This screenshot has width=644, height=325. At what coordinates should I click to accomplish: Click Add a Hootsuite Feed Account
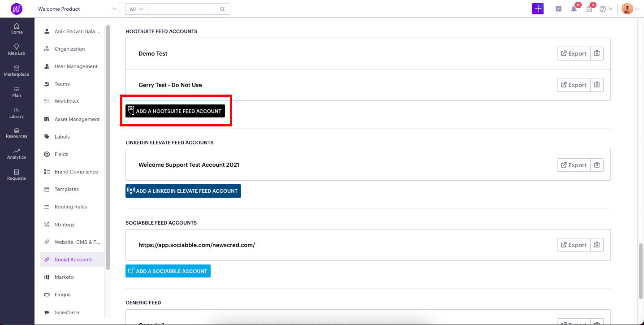[175, 111]
